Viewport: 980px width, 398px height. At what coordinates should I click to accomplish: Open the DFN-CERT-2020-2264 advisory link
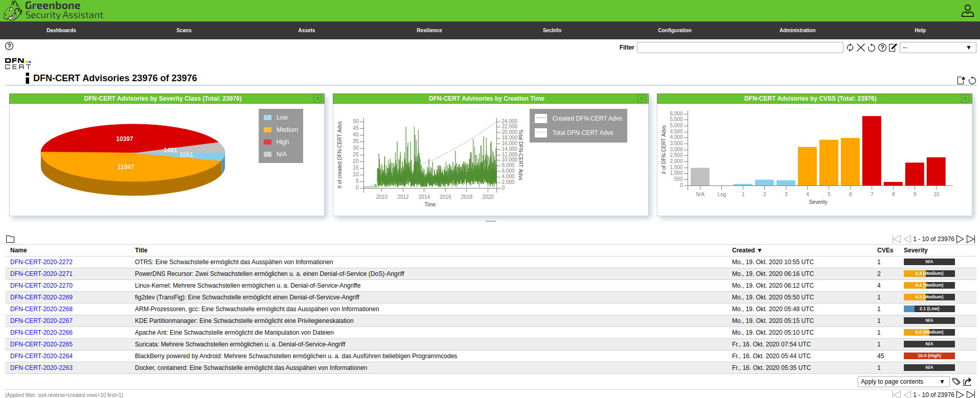(x=41, y=356)
